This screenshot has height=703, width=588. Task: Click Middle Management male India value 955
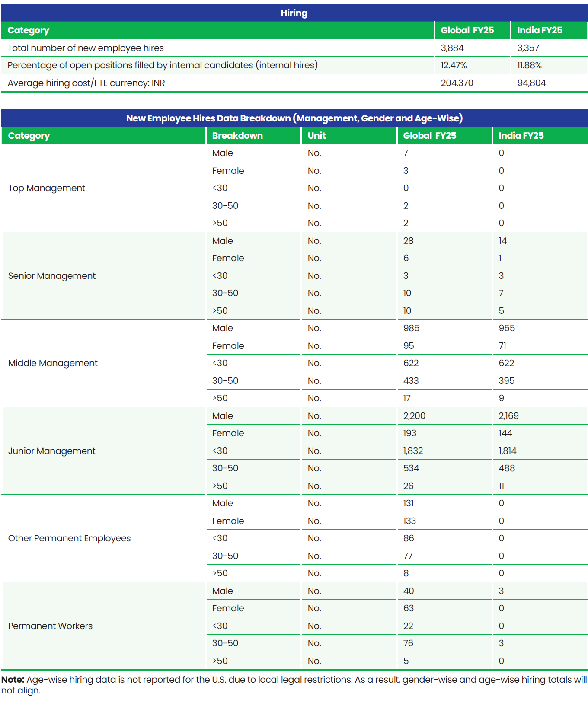click(x=507, y=328)
